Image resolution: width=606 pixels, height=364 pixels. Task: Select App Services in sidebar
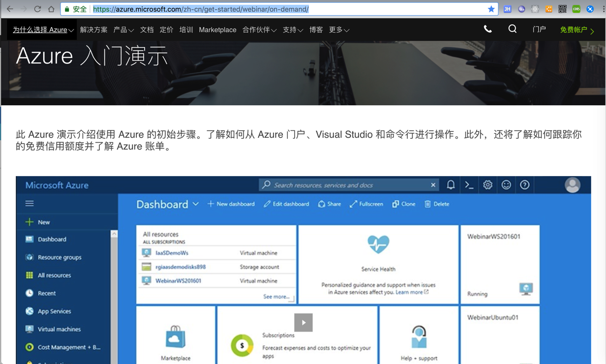coord(48,311)
